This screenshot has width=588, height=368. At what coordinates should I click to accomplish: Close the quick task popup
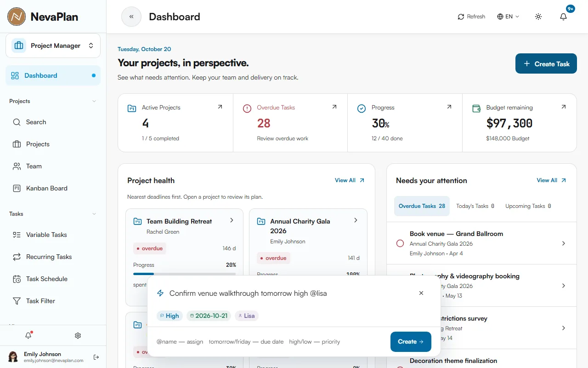coord(421,293)
